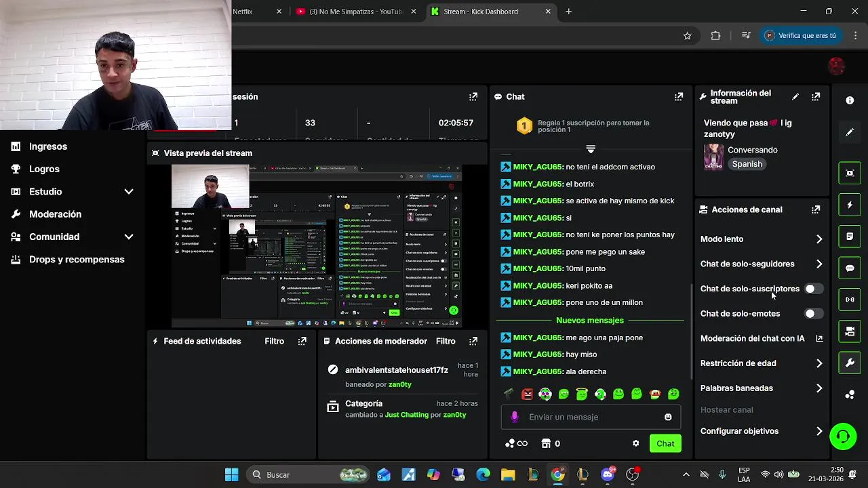
Task: Open the Windows Start menu
Action: pos(231,474)
